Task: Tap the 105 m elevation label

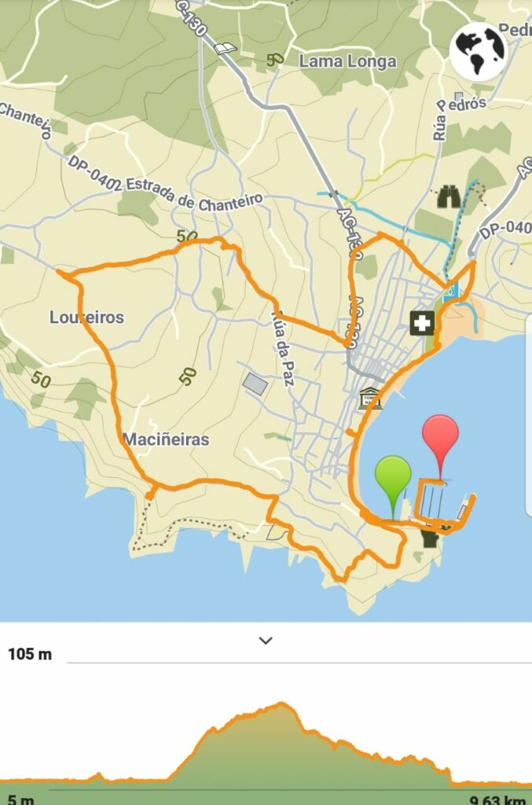Action: click(x=30, y=654)
